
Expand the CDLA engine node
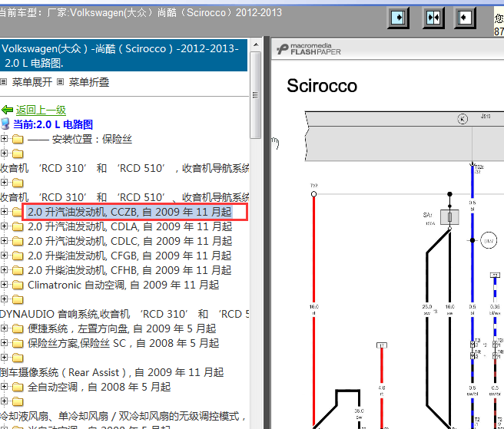[x=4, y=226]
